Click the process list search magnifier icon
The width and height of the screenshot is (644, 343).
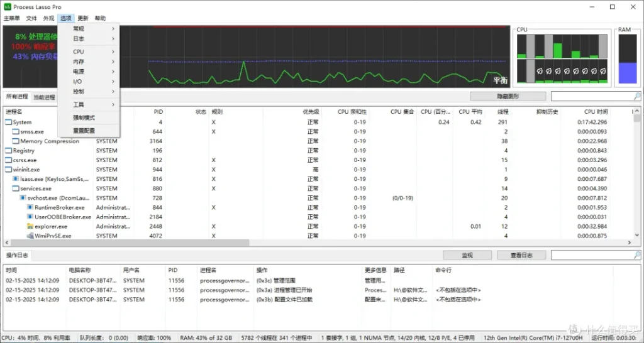click(637, 96)
